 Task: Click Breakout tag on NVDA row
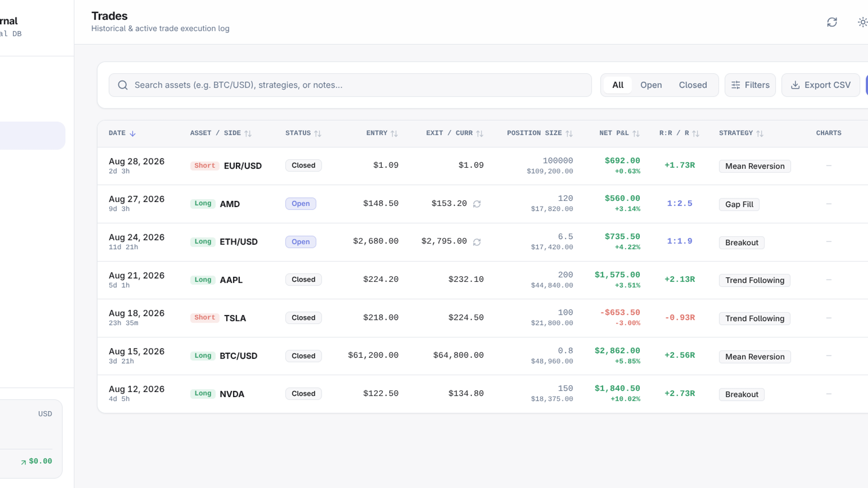pos(742,394)
